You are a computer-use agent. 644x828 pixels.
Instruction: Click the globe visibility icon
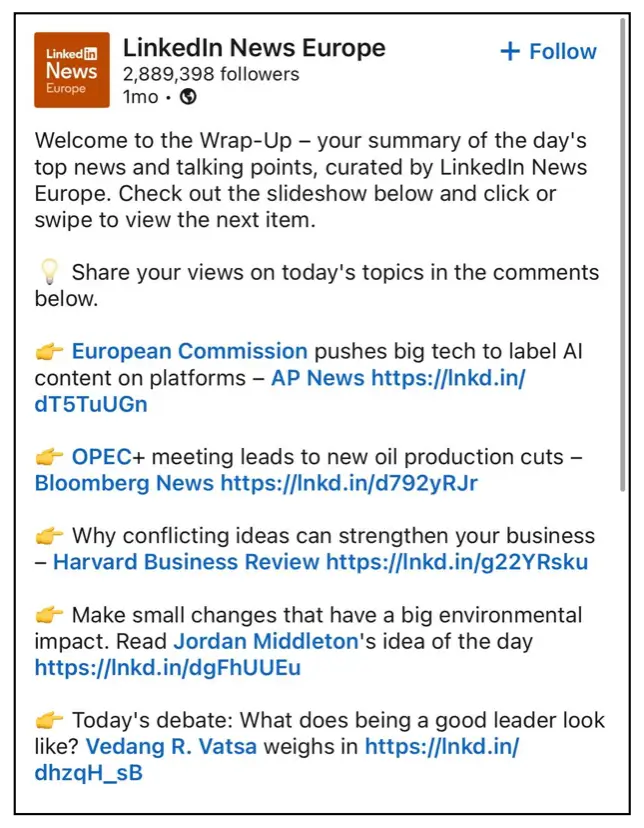click(x=188, y=97)
